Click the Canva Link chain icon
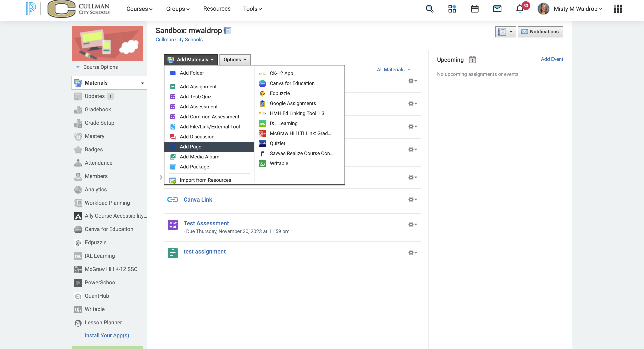Image resolution: width=644 pixels, height=349 pixels. click(x=173, y=200)
